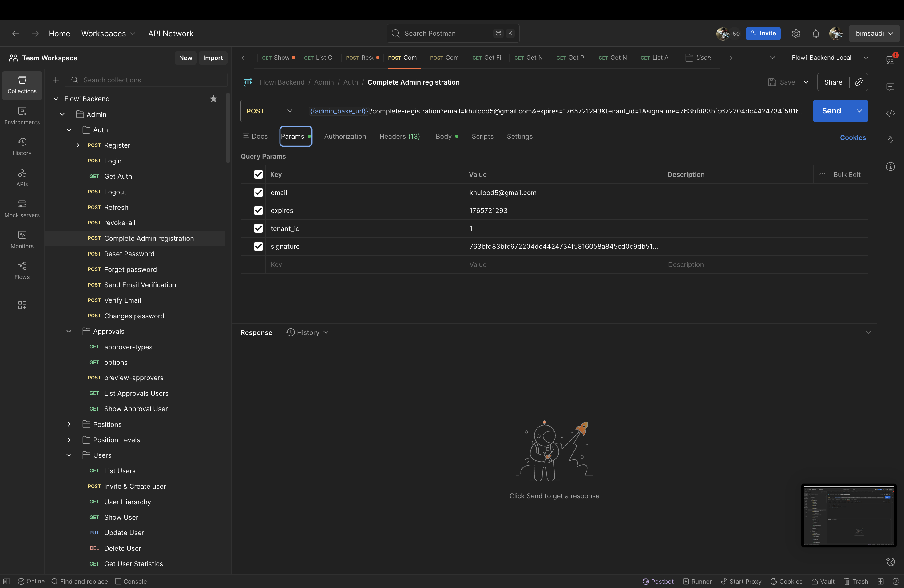Expand the Positions folder
Image resolution: width=904 pixels, height=588 pixels.
pyautogui.click(x=69, y=424)
